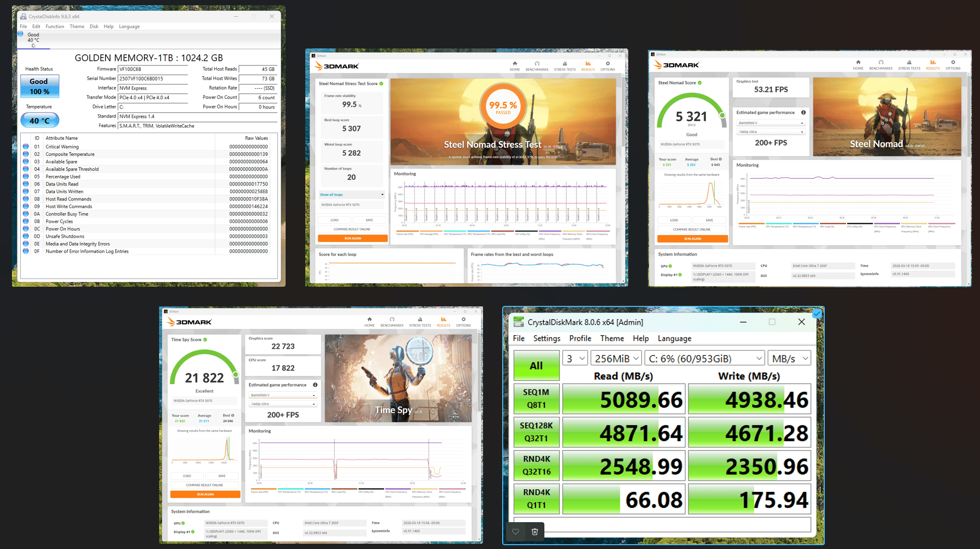Click the C: drive status orb in CrystalDiskInfo
The image size is (980, 549).
tap(21, 34)
